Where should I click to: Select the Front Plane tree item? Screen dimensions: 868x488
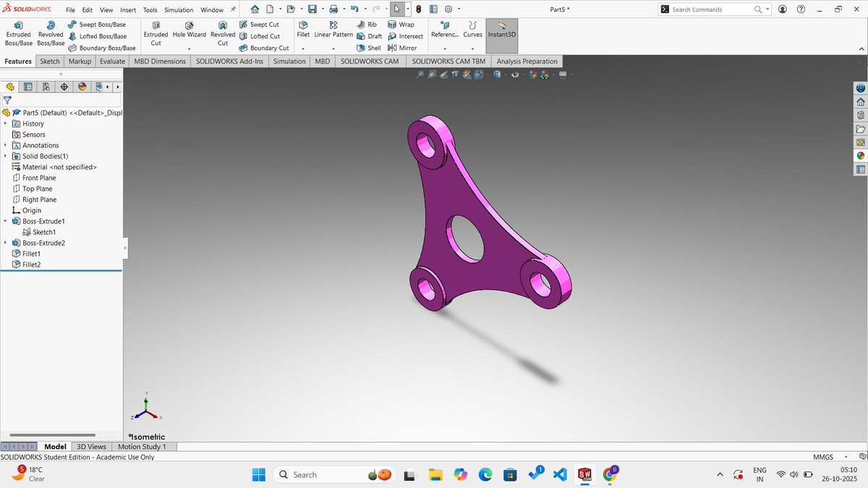(x=34, y=178)
